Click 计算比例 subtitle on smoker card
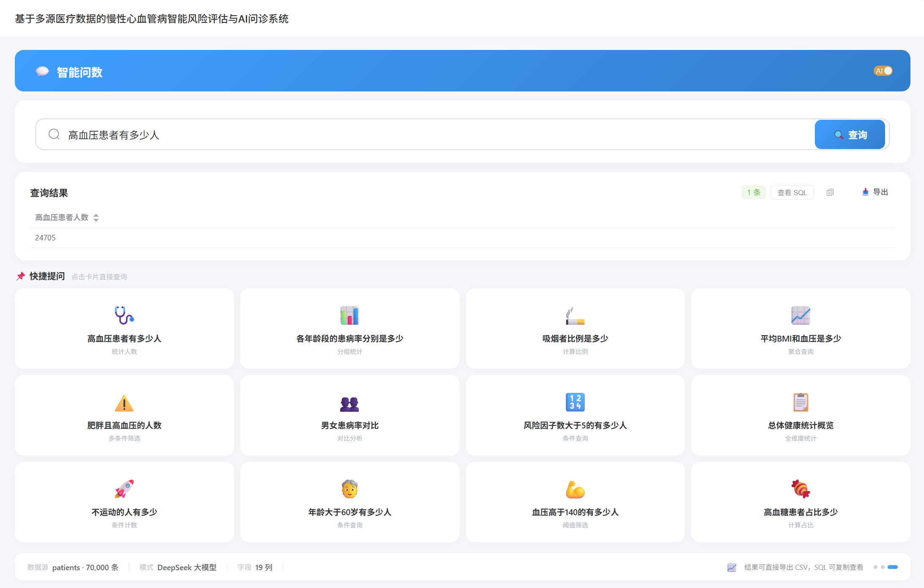Viewport: 924px width, 588px height. pos(575,351)
